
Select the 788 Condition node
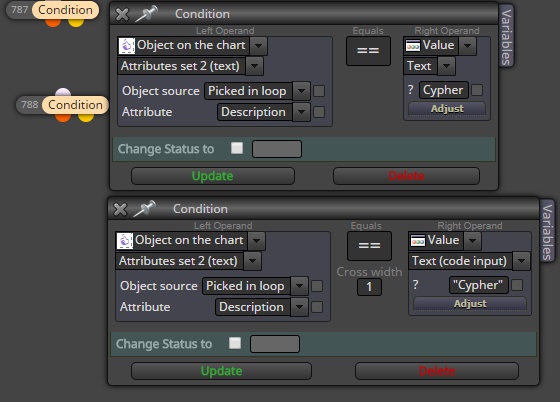click(x=75, y=105)
